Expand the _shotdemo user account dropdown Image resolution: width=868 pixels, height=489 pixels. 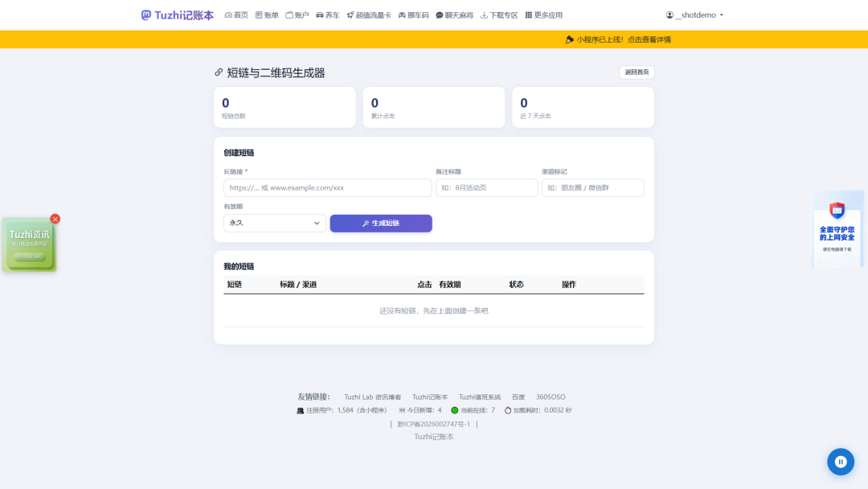pyautogui.click(x=694, y=15)
